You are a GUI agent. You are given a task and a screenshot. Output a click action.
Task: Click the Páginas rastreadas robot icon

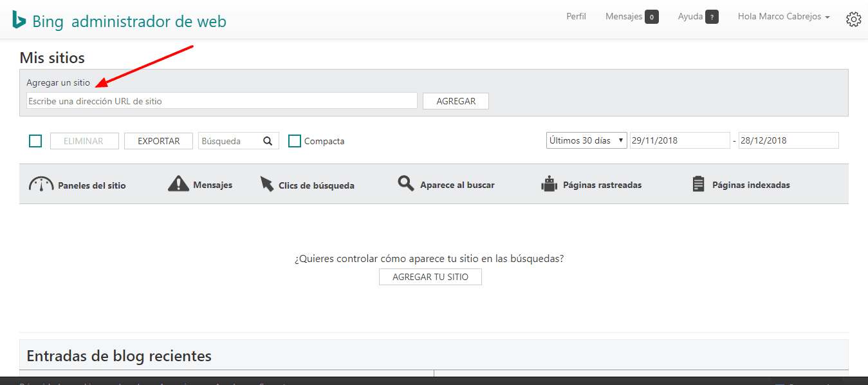[x=548, y=184]
